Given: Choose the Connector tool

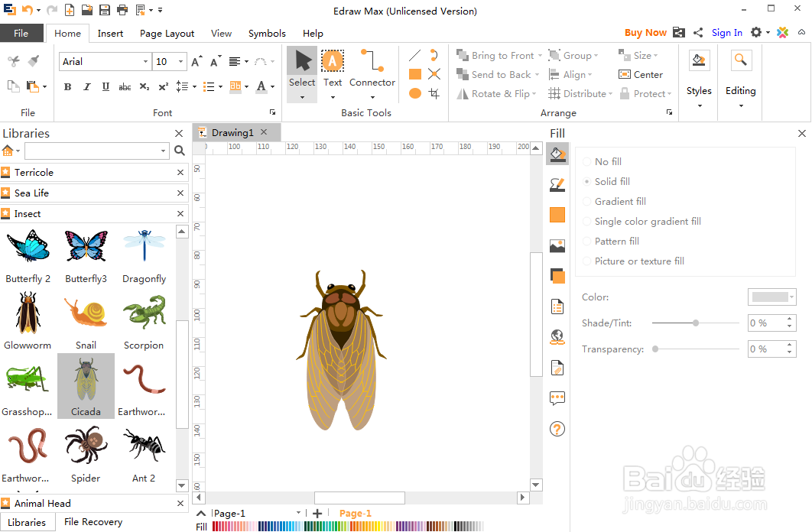Looking at the screenshot, I should [372, 68].
